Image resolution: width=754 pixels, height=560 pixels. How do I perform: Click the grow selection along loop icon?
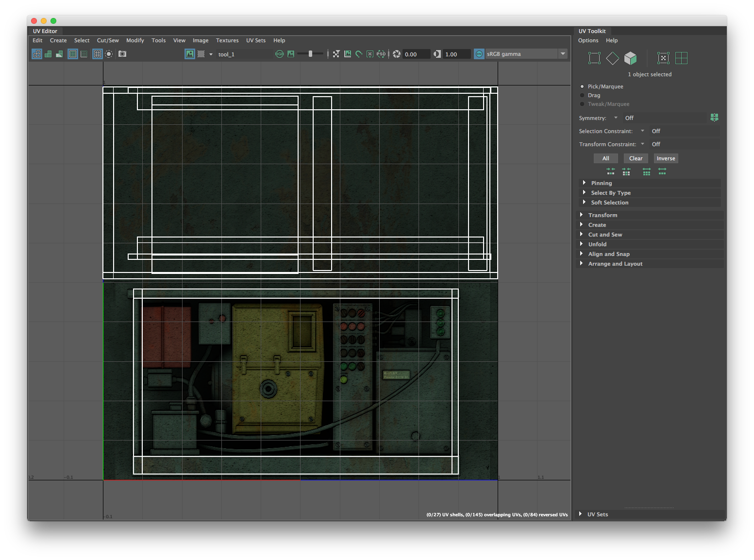click(662, 171)
